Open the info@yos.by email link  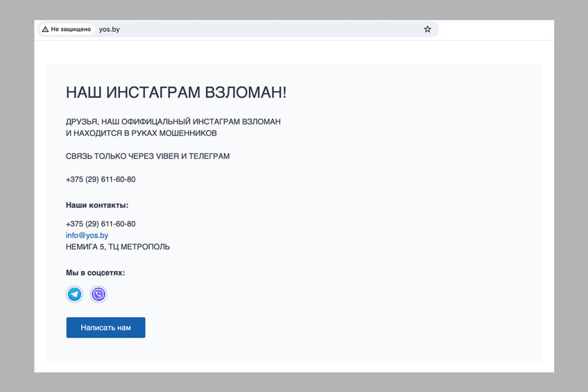click(x=87, y=236)
